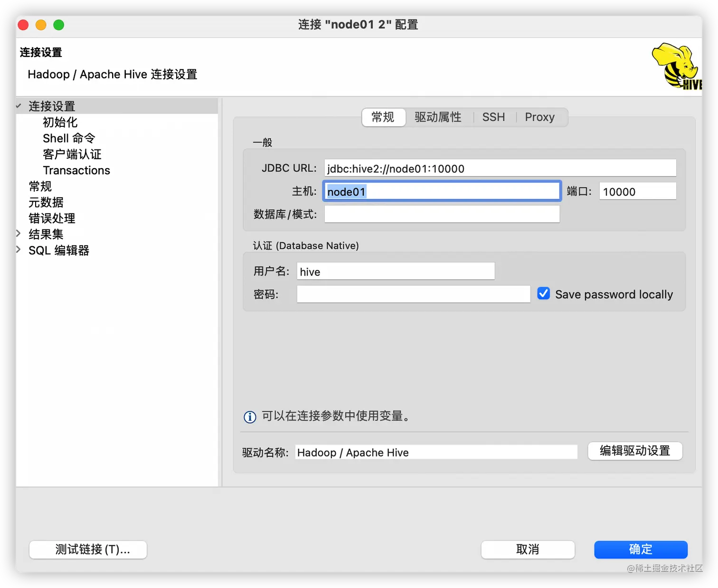
Task: Click the 取消 button
Action: 528,550
